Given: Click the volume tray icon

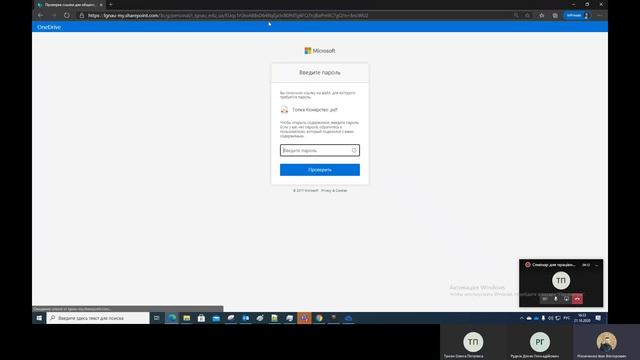Looking at the screenshot, I should pos(551,318).
